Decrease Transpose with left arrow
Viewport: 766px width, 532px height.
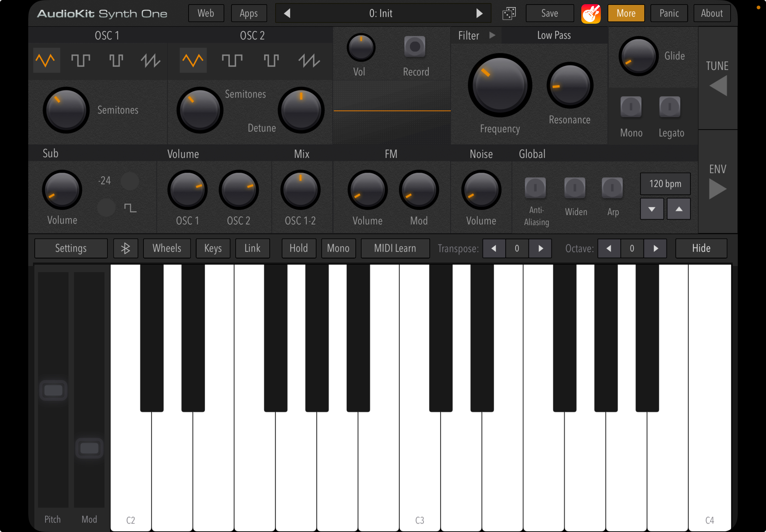tap(494, 248)
